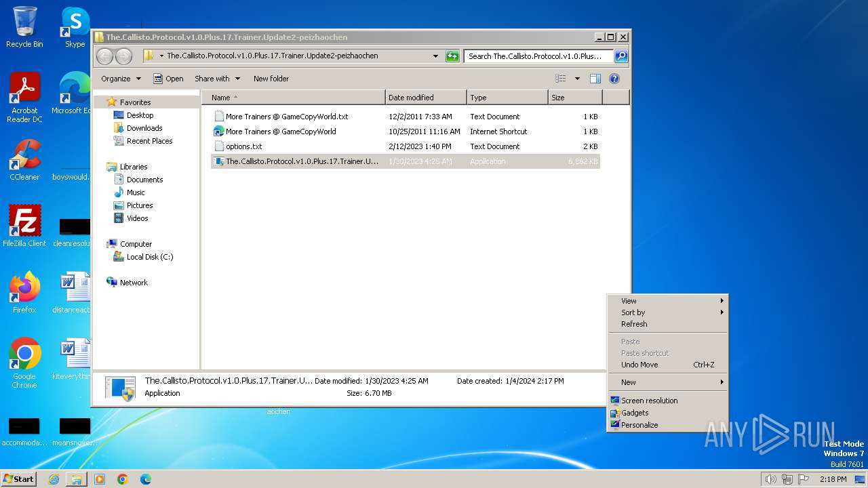Select Downloads in Favorites

pos(138,128)
